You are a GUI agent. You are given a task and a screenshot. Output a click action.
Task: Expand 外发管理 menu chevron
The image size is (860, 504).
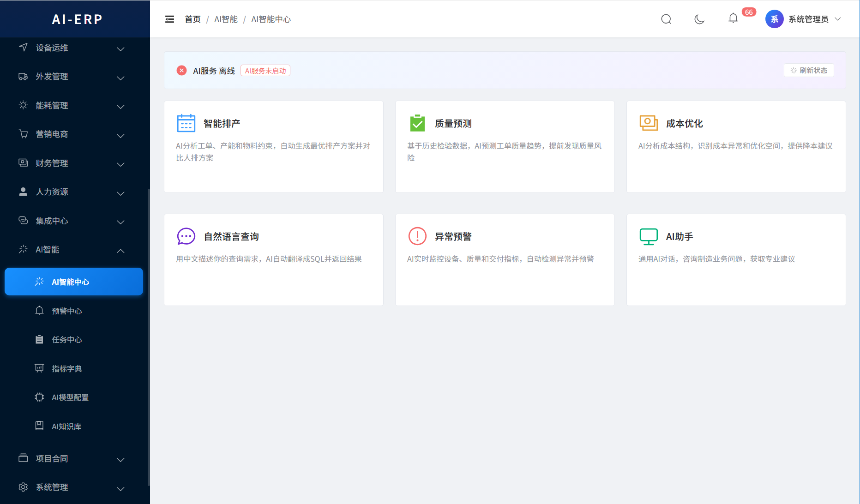(120, 78)
